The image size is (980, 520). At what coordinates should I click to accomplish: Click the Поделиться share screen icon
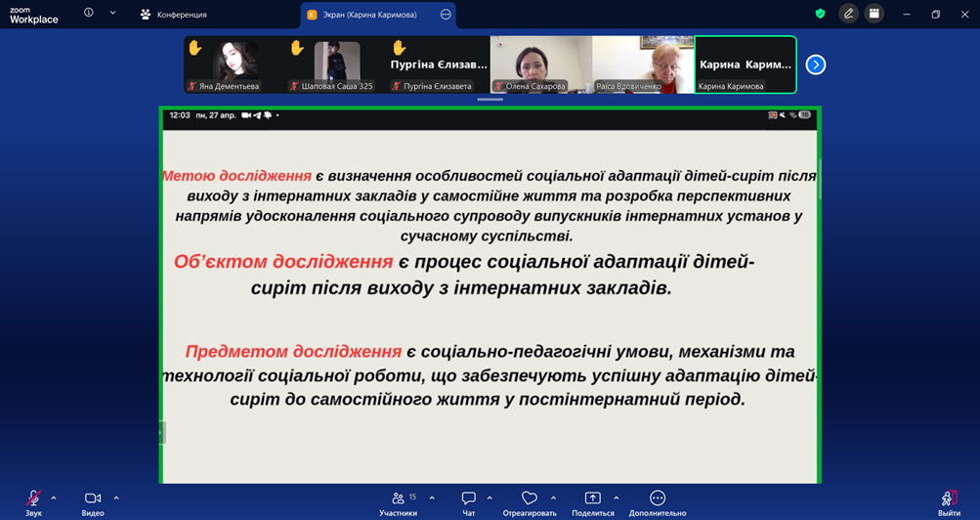592,499
